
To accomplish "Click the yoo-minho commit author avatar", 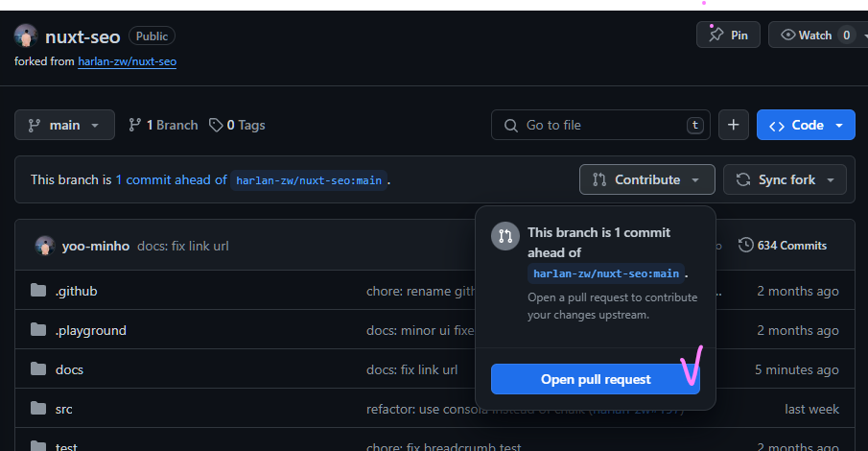I will (x=45, y=246).
